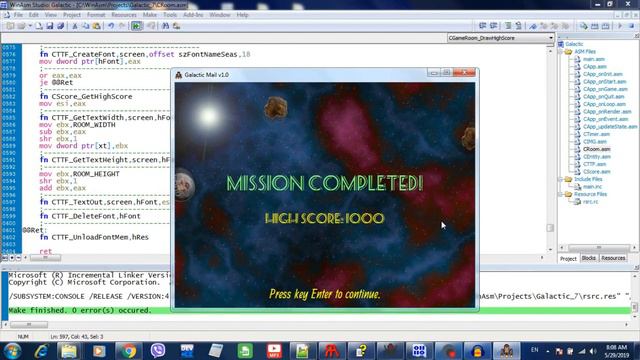
Task: Click the first indent icon in right toolbar
Action: 482,26
